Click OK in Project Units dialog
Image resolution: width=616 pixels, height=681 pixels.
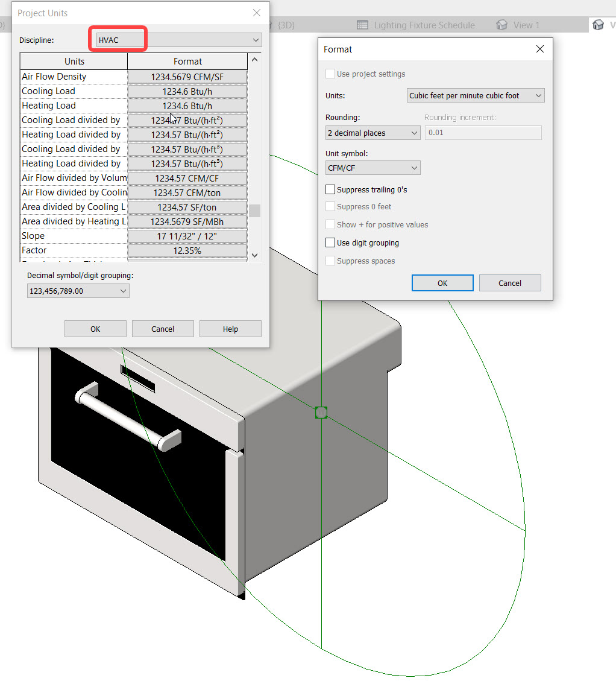95,329
